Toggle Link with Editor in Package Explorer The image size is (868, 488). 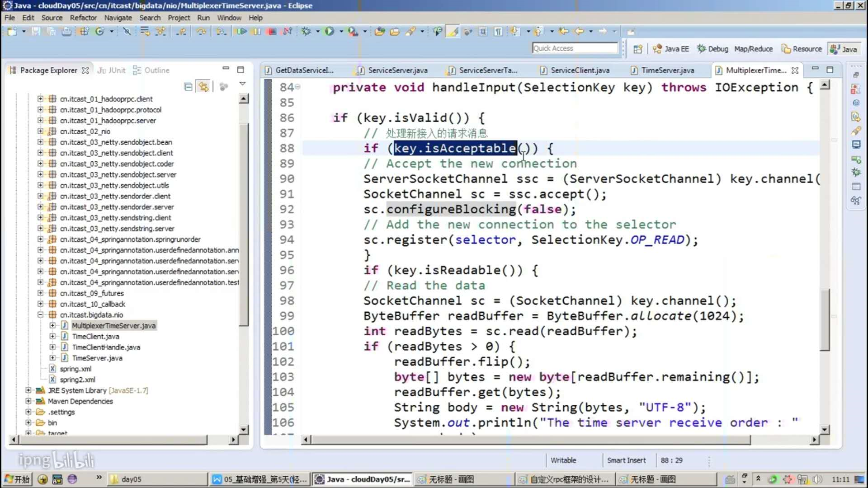(x=203, y=87)
